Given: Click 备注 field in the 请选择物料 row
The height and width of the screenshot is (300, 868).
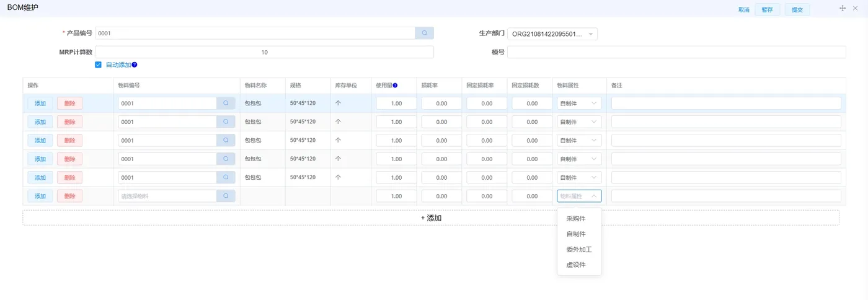Looking at the screenshot, I should pyautogui.click(x=726, y=196).
